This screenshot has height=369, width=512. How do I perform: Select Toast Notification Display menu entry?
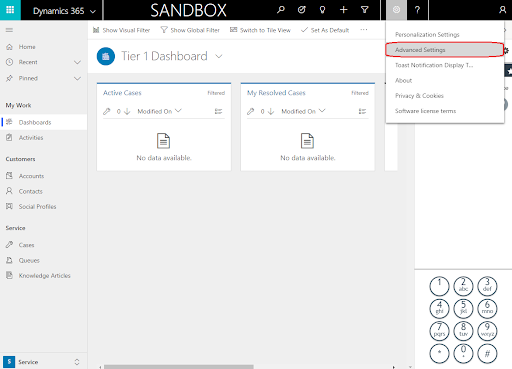(x=445, y=65)
